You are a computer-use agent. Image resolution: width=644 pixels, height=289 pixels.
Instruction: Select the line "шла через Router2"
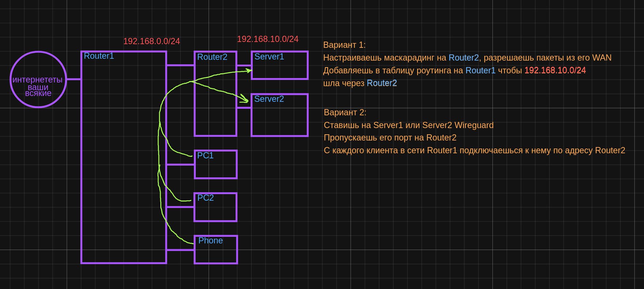coord(360,83)
